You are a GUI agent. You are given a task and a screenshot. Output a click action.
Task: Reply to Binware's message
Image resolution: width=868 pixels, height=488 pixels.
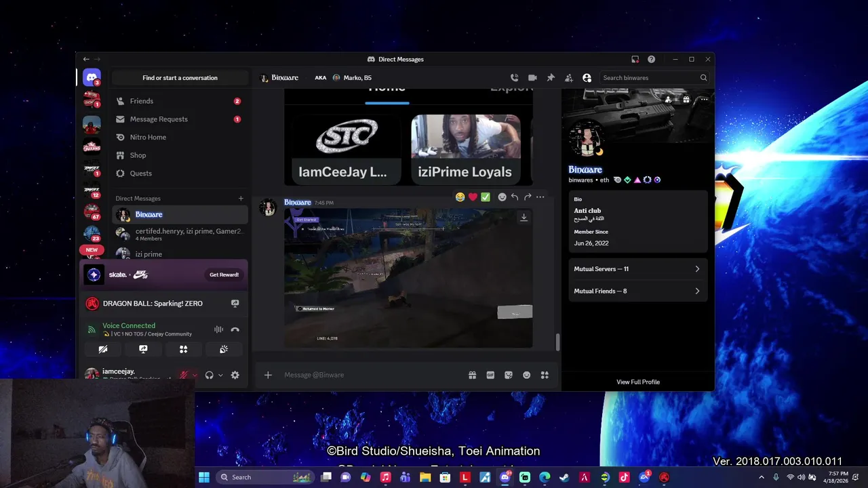[x=515, y=197]
